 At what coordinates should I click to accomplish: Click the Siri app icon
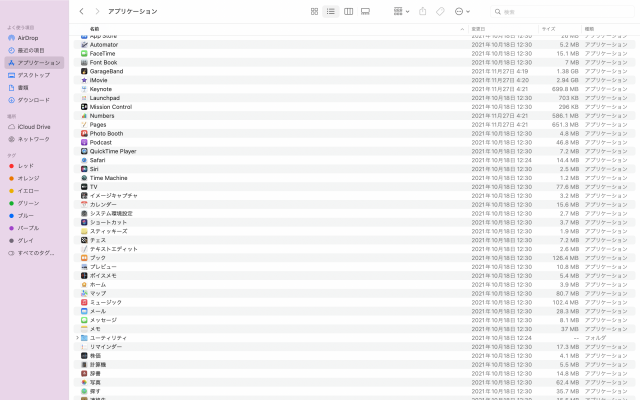[84, 169]
